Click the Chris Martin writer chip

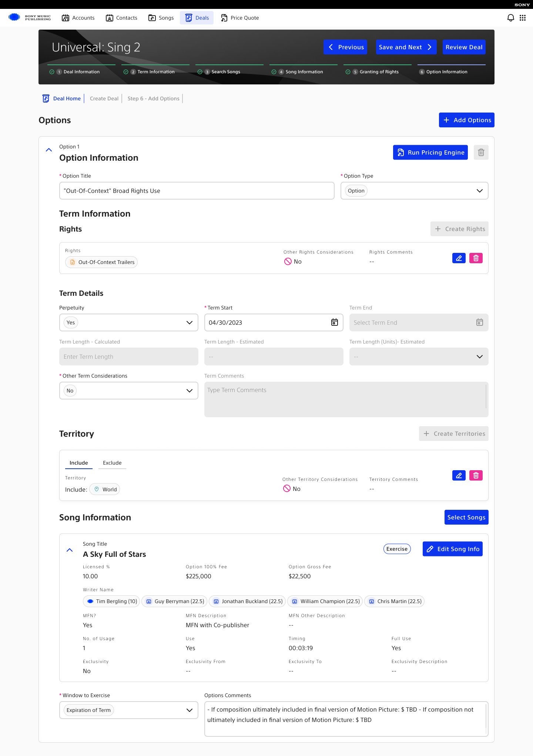click(394, 601)
